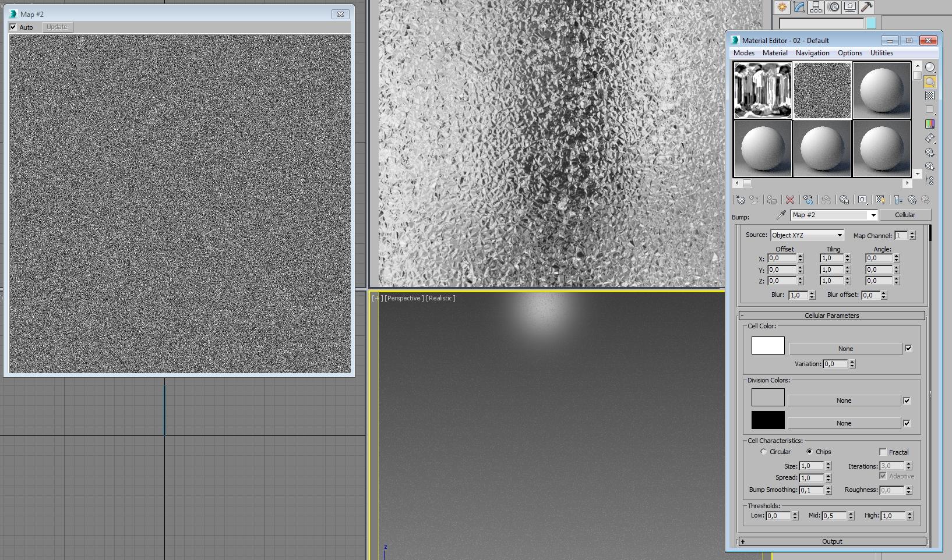
Task: Click the Get Material icon
Action: (x=740, y=200)
